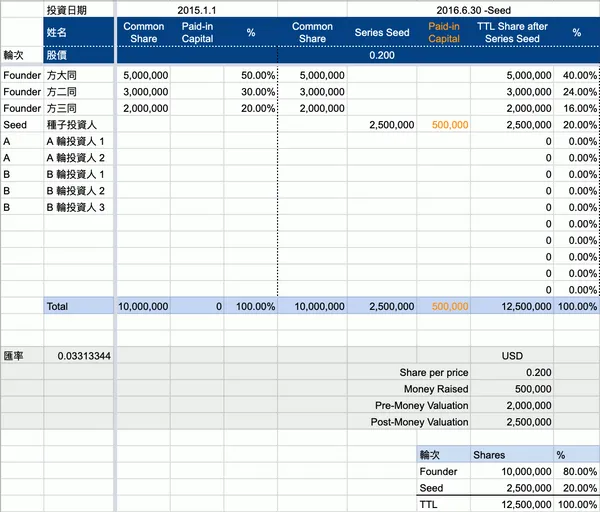The width and height of the screenshot is (600, 512).
Task: Click the 50.00% cell for 方大同
Action: coord(251,75)
